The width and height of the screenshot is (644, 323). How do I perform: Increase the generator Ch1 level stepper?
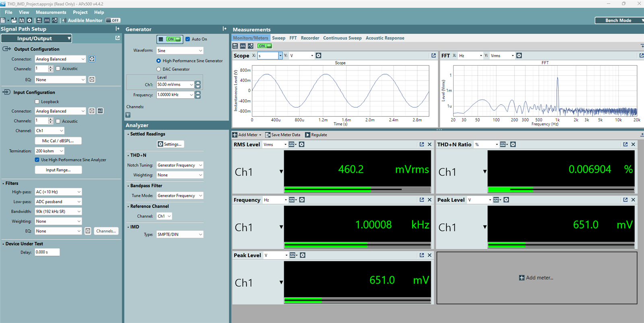[x=198, y=83]
